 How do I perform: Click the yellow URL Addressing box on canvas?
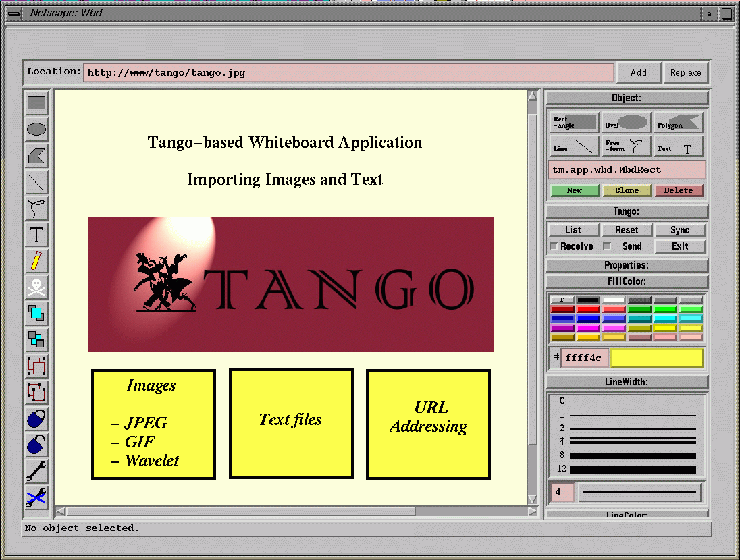click(x=429, y=424)
